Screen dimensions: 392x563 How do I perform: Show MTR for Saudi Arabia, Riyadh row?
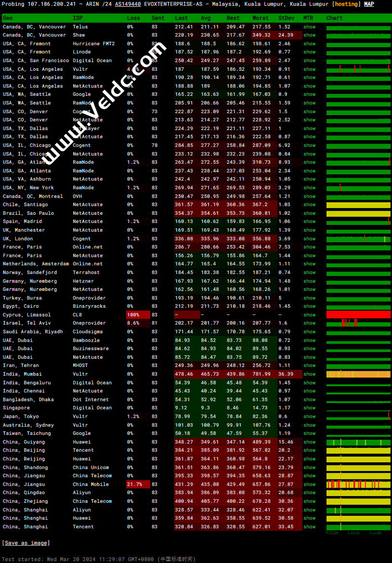(x=310, y=331)
